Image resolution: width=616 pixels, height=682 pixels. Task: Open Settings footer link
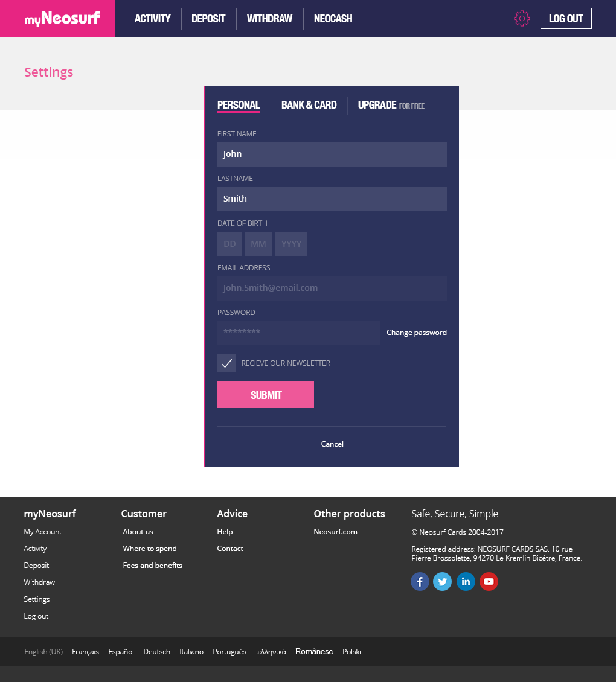(x=37, y=599)
